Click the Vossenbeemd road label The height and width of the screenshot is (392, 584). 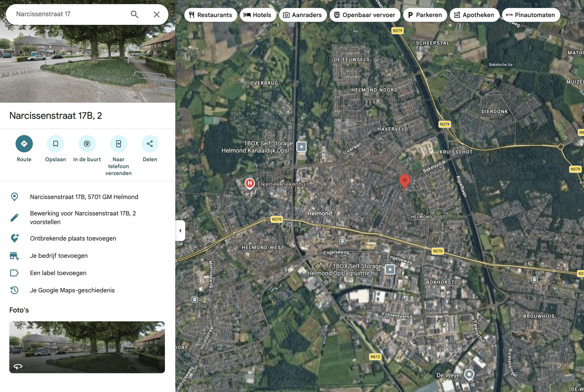[x=397, y=315]
